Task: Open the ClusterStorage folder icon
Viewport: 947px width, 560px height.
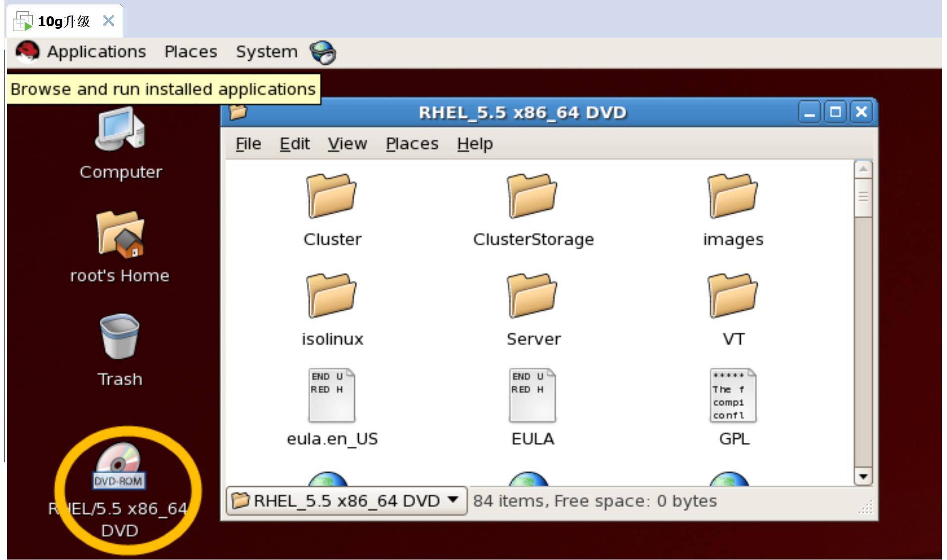Action: (532, 196)
